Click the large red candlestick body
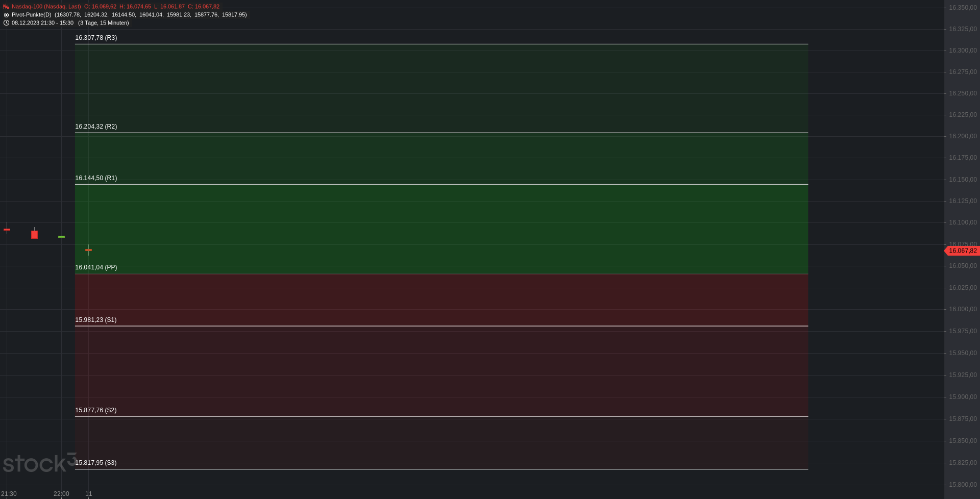The height and width of the screenshot is (499, 980). coord(34,235)
